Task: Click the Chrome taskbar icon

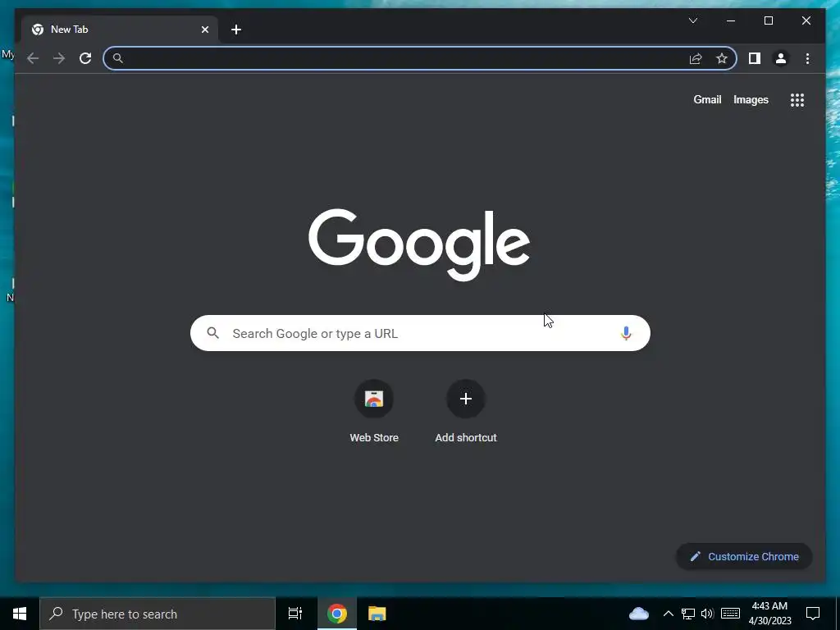Action: 337,614
